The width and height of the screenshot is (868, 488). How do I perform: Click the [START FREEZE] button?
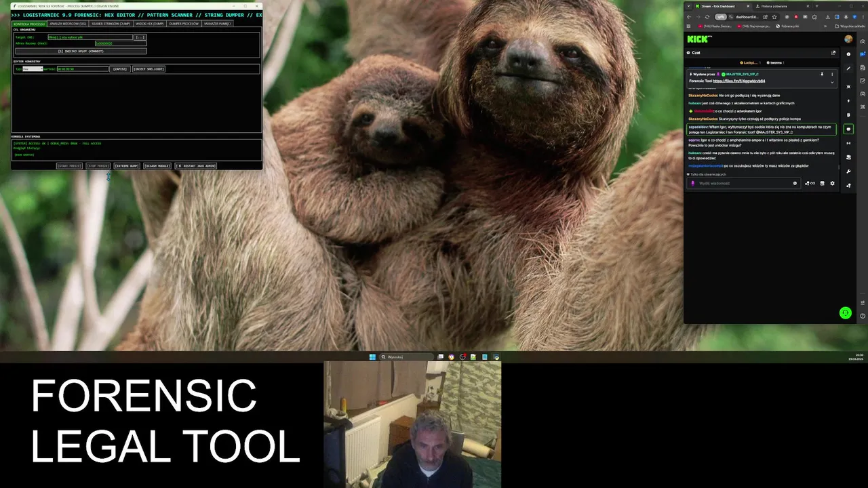click(x=69, y=166)
